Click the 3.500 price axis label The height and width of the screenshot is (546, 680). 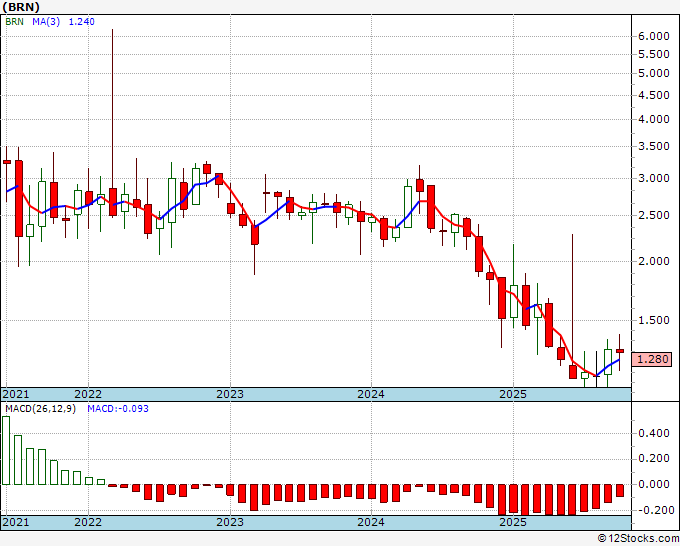tap(654, 147)
